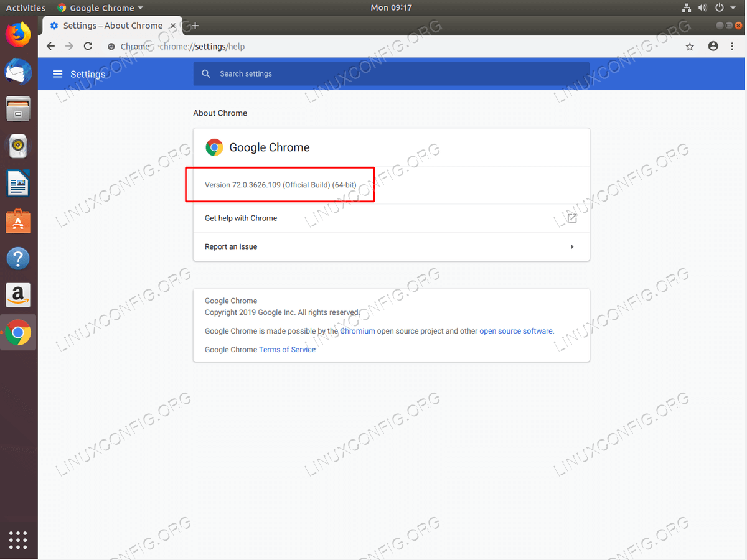Open Google Chrome app menu dropdown
This screenshot has width=747, height=560.
click(101, 7)
